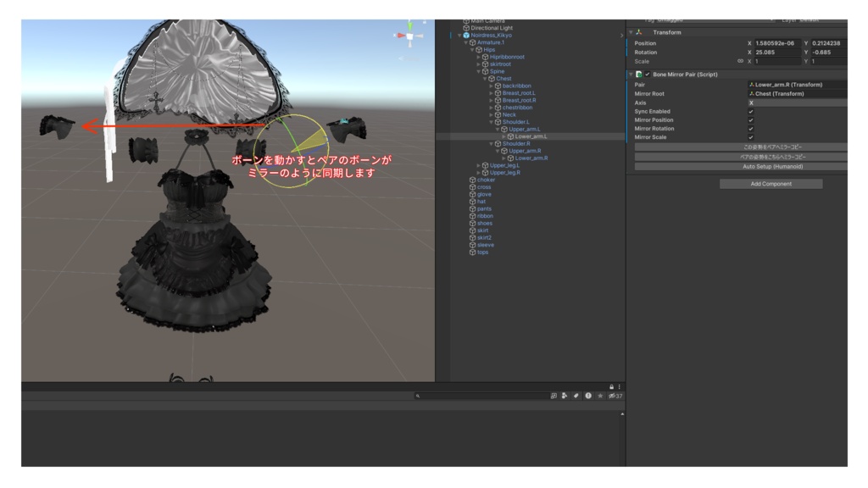
Task: Expand the Neck node
Action: pos(492,115)
